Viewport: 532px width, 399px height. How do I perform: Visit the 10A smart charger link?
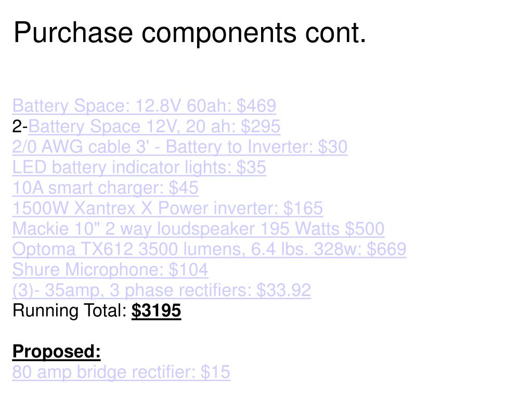(105, 188)
